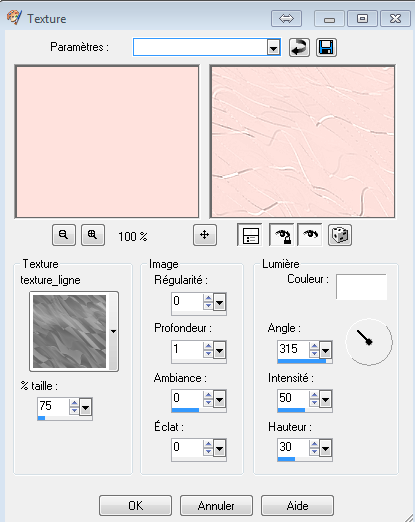This screenshot has width=415, height=522.
Task: Zoom in the preview with magnifier plus
Action: [93, 235]
